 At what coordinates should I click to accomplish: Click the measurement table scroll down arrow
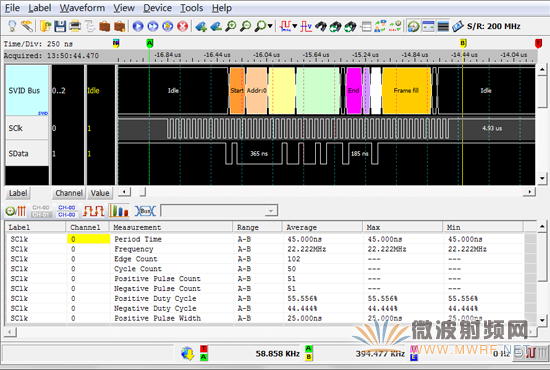tap(542, 320)
